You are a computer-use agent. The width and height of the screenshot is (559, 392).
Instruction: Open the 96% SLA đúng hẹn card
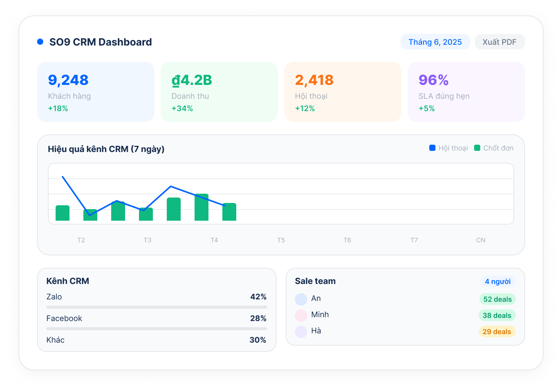[x=466, y=92]
